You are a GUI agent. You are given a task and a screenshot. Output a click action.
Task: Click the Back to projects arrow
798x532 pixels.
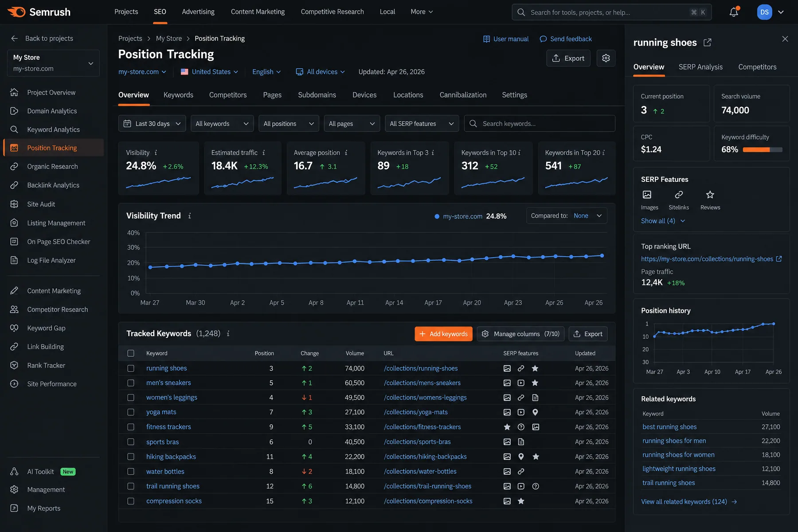click(x=14, y=39)
